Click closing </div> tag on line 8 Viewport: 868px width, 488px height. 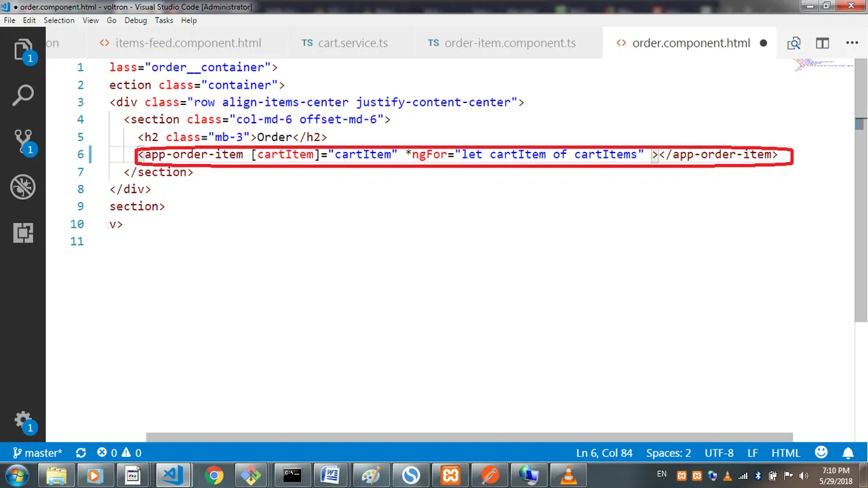click(130, 189)
